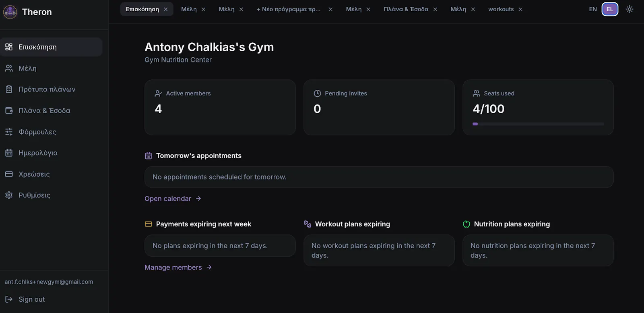Go to Ημερολόγιο in sidebar
The height and width of the screenshot is (313, 644).
[x=51, y=153]
